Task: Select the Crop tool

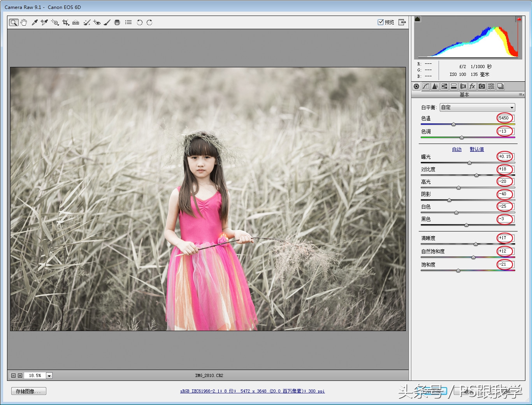Action: (65, 23)
